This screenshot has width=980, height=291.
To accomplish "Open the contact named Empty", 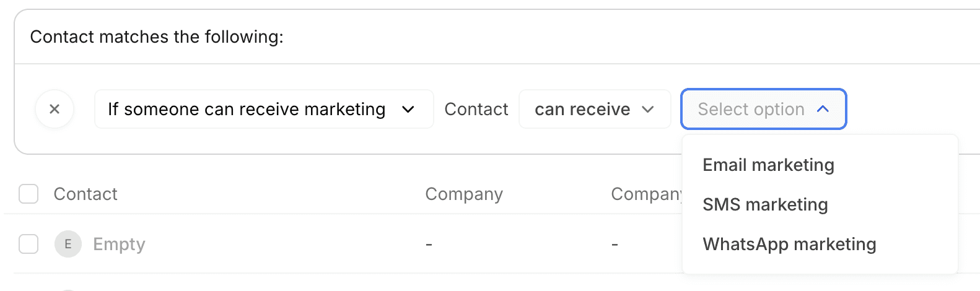I will coord(119,244).
